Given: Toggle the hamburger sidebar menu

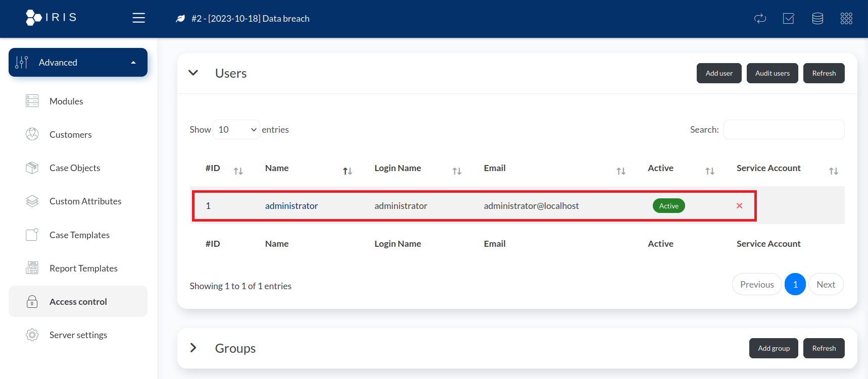Looking at the screenshot, I should click(138, 18).
